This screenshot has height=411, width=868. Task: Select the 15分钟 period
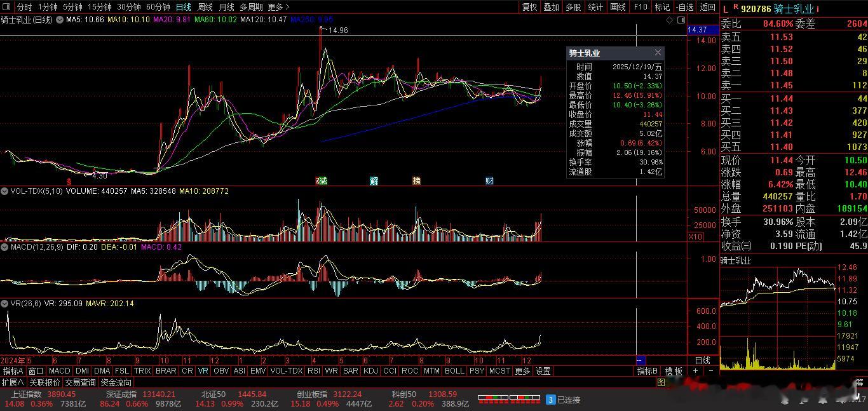99,7
